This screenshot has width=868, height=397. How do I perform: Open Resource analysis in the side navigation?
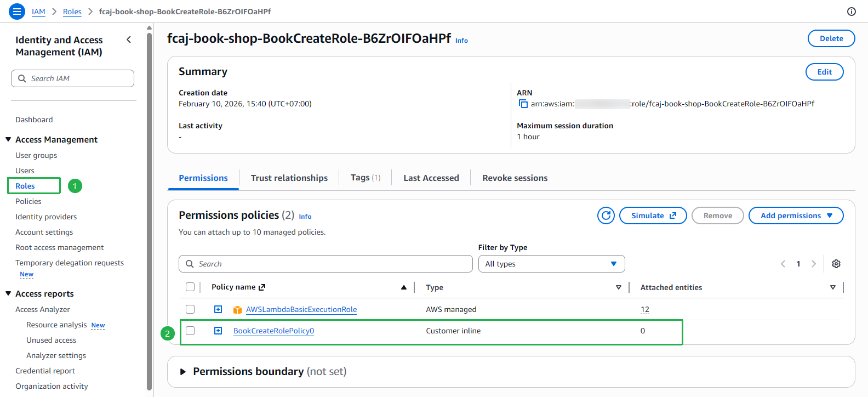coord(56,325)
